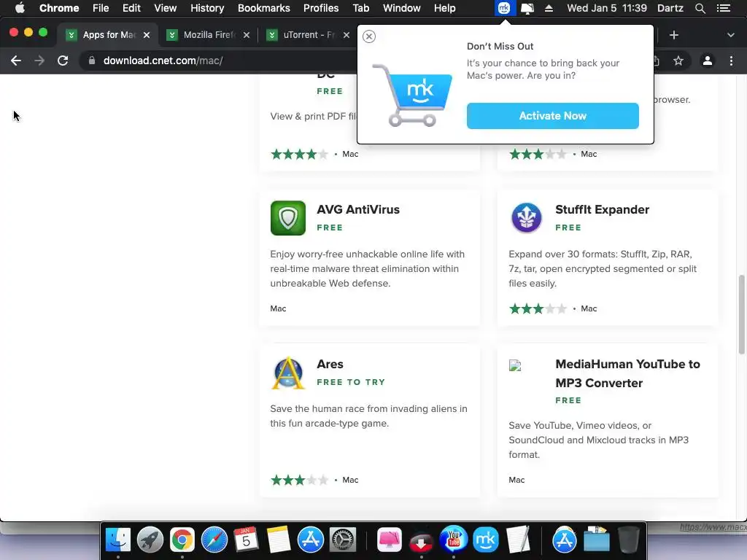This screenshot has height=560, width=747.
Task: Click MediaHuman converter broken image icon
Action: click(515, 365)
